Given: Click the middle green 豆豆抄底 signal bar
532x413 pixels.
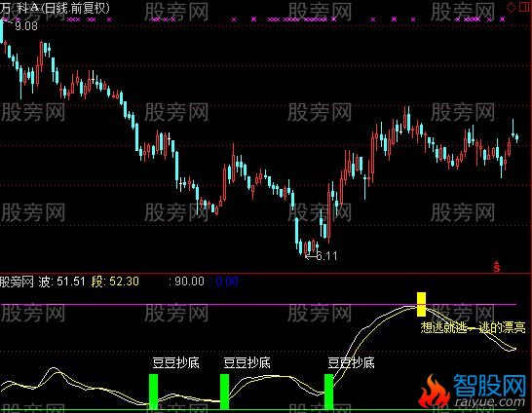Looking at the screenshot, I should click(224, 392).
